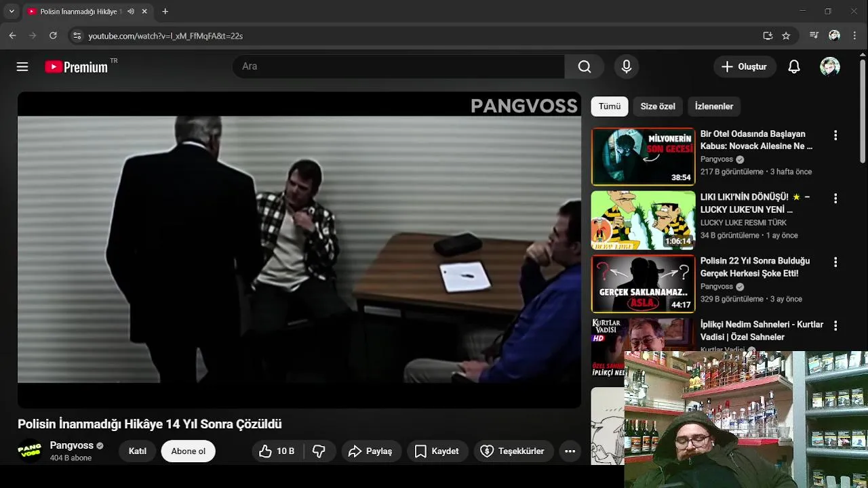868x488 pixels.
Task: Open the Lucky Luke video thumbnail
Action: point(643,220)
